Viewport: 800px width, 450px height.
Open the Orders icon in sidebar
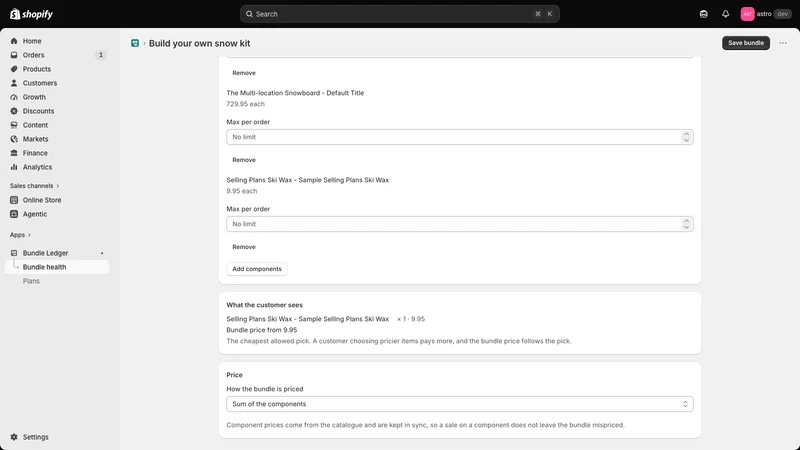pos(14,55)
